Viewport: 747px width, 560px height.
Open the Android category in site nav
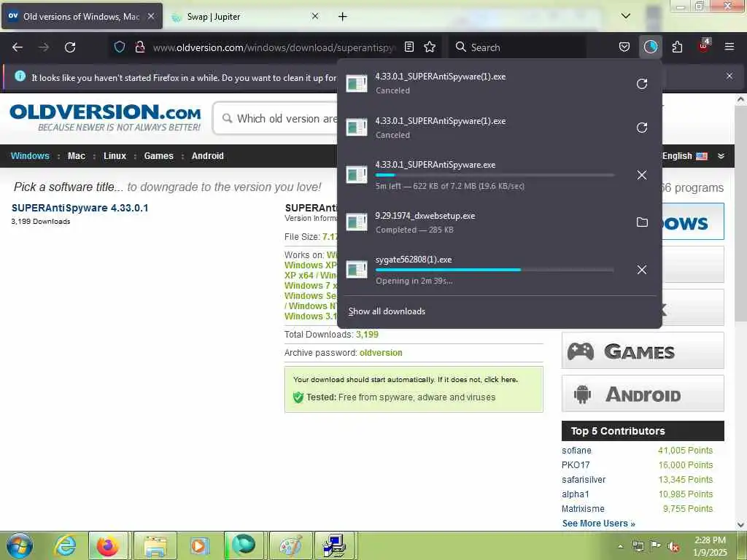pos(208,156)
